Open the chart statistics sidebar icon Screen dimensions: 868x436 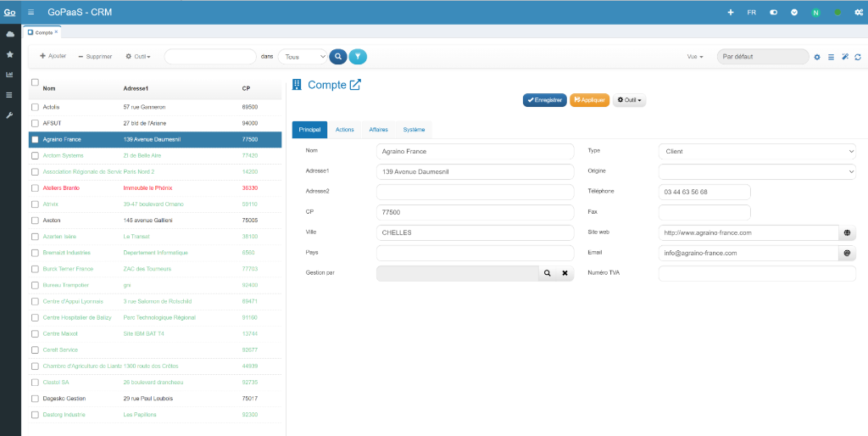10,75
